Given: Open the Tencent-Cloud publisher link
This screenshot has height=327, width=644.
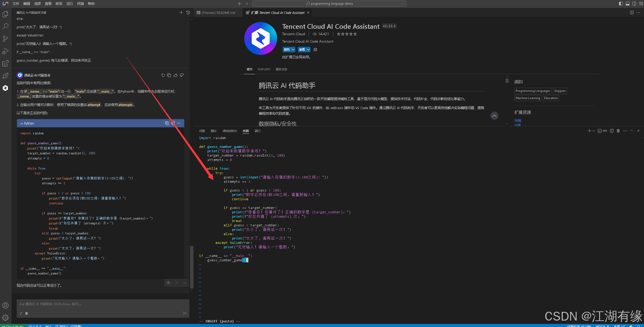Looking at the screenshot, I should click(x=294, y=34).
